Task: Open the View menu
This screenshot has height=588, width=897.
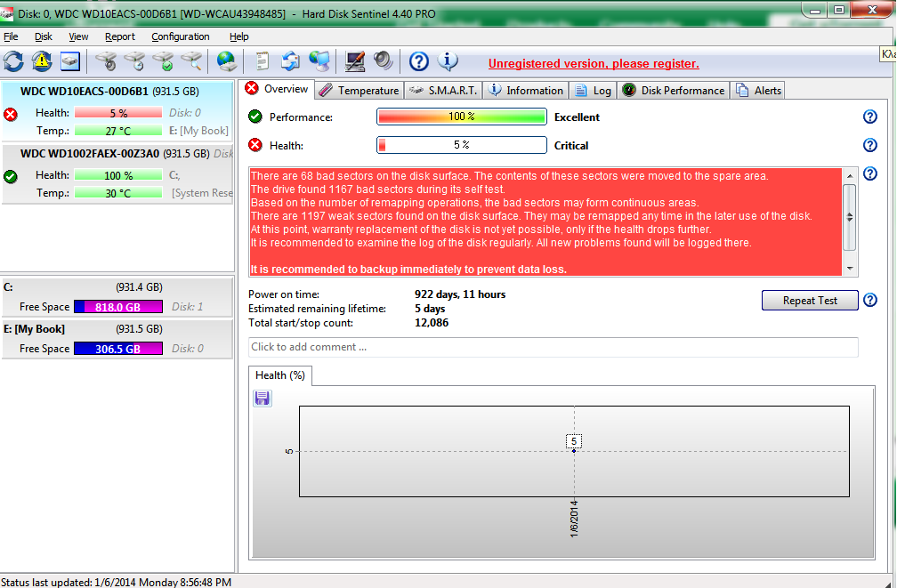Action: [x=78, y=36]
